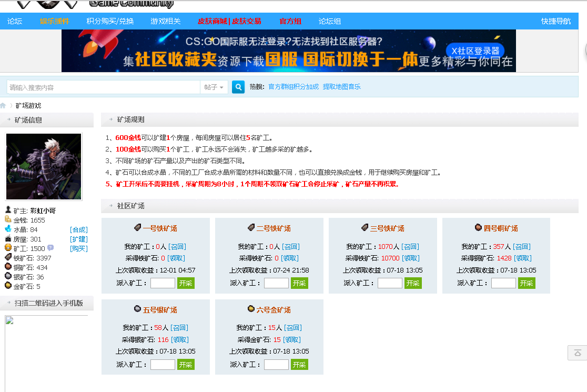Viewport: 587px width, 392px height.
Task: Click the house icon next to 房屋
Action: (x=8, y=239)
